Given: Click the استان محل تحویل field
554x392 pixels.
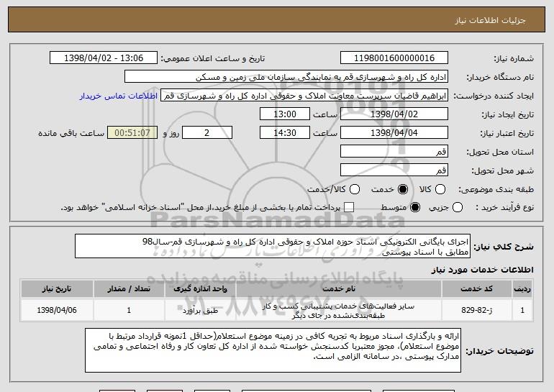Looking at the screenshot, I should click(394, 152).
